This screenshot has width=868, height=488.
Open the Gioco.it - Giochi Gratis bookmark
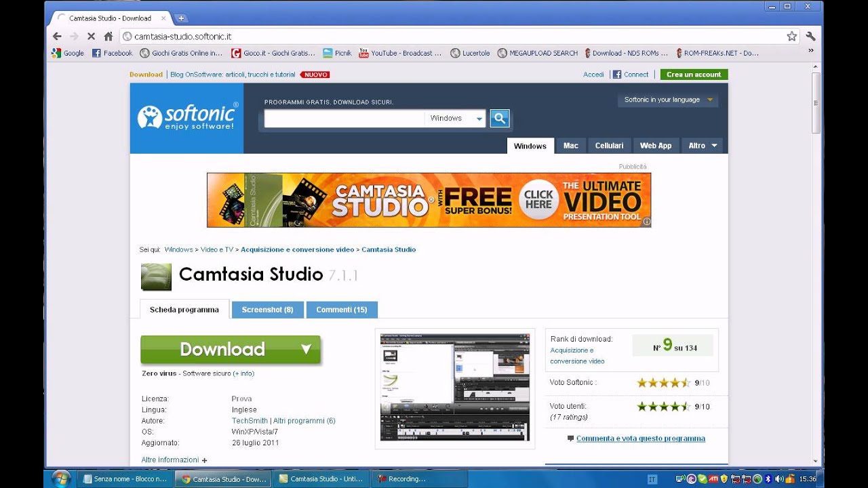pyautogui.click(x=273, y=53)
